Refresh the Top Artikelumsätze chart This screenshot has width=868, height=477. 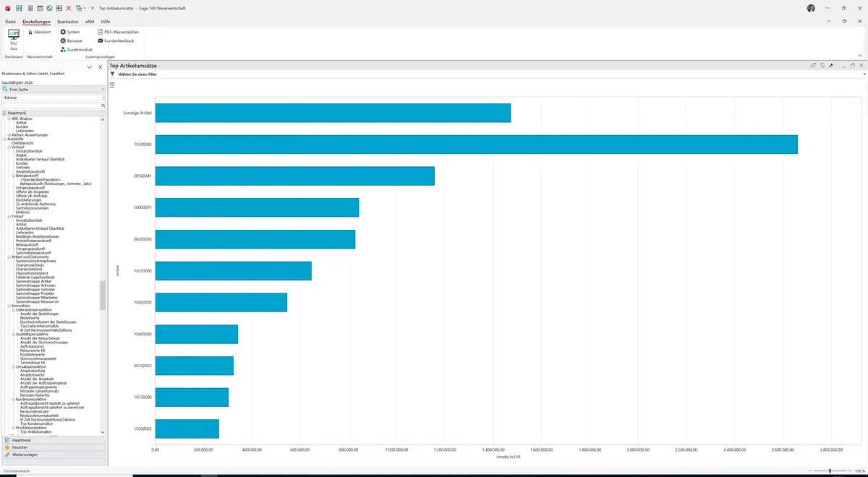[822, 66]
